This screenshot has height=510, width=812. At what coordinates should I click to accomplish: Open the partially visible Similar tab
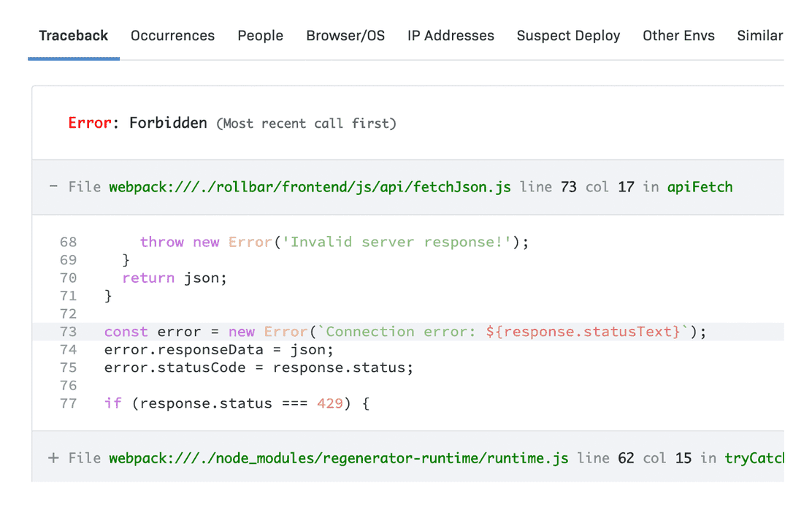[x=759, y=36]
